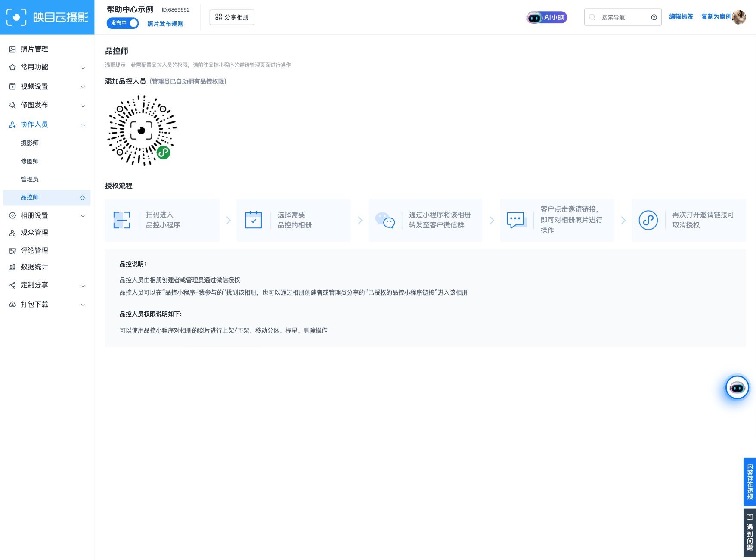Click the 打包下载 cloud icon
Viewport: 756px width, 560px height.
pyautogui.click(x=12, y=305)
